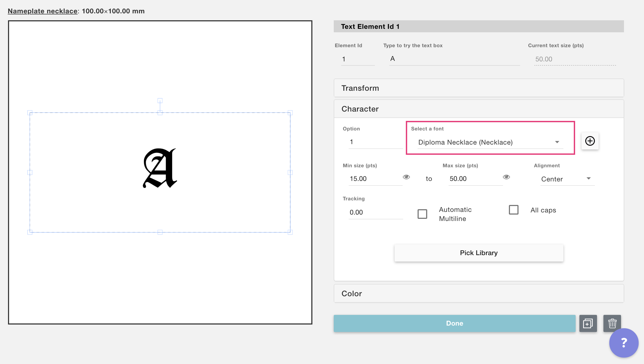Image resolution: width=644 pixels, height=364 pixels.
Task: Open the Select a font dropdown
Action: [x=490, y=142]
